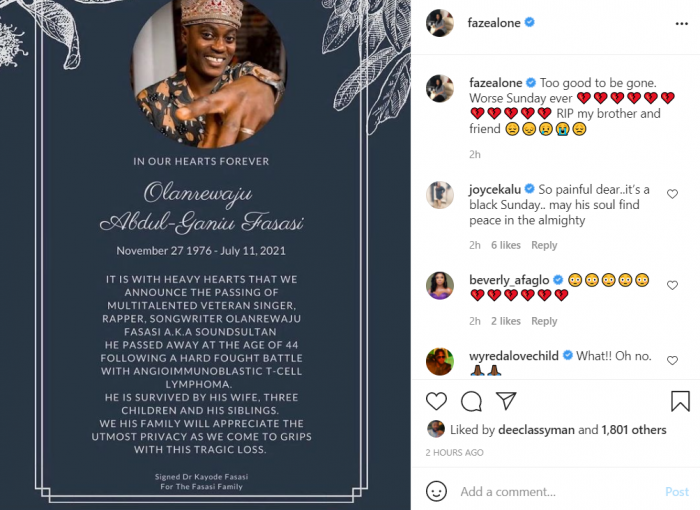Like joycekalu's comment
This screenshot has width=700, height=510.
coord(672,194)
